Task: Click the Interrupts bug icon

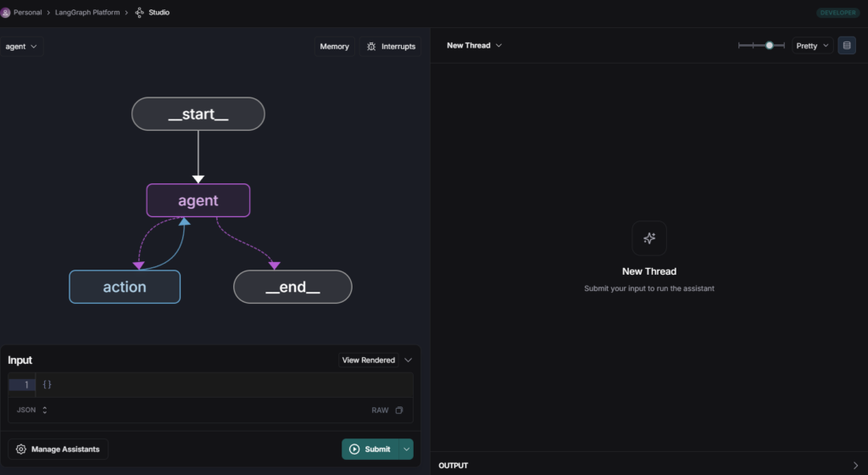Action: [371, 47]
